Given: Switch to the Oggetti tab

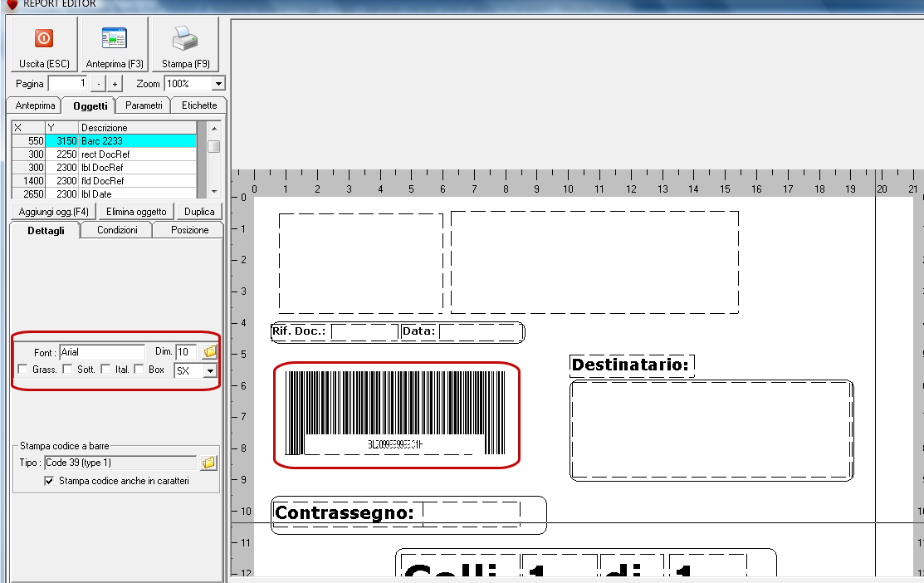Looking at the screenshot, I should point(90,105).
